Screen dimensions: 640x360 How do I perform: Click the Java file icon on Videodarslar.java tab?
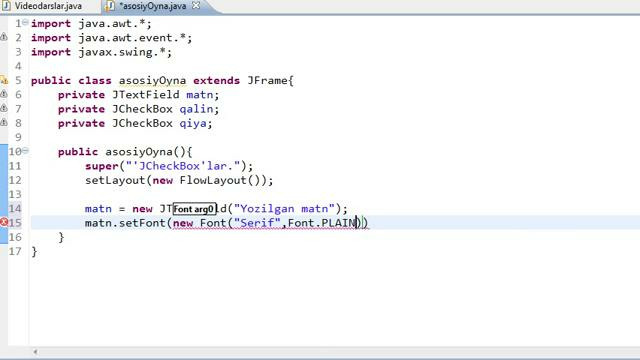6,6
